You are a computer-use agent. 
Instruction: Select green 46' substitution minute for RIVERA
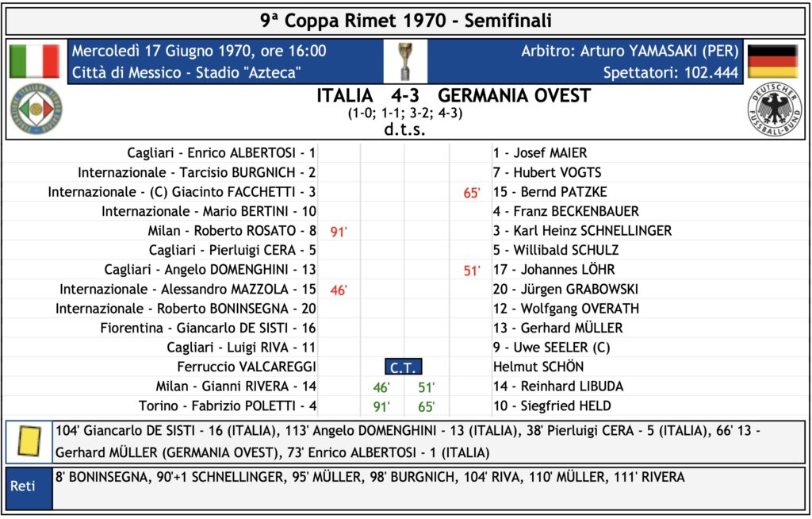[x=381, y=387]
